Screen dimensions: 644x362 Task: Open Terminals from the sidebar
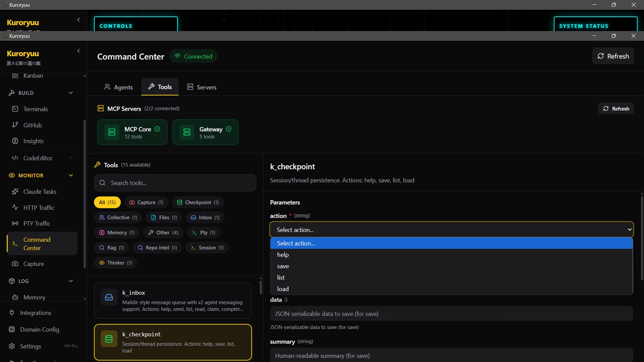(35, 109)
